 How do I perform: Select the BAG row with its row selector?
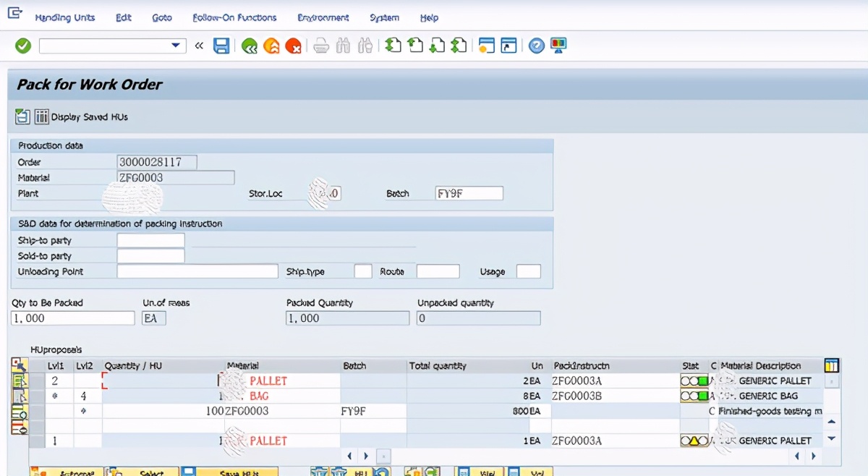coord(38,396)
